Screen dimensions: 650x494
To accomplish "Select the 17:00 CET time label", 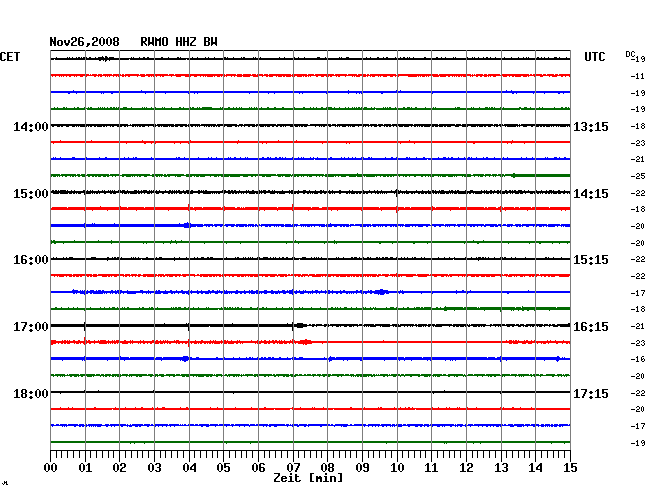I will [31, 327].
